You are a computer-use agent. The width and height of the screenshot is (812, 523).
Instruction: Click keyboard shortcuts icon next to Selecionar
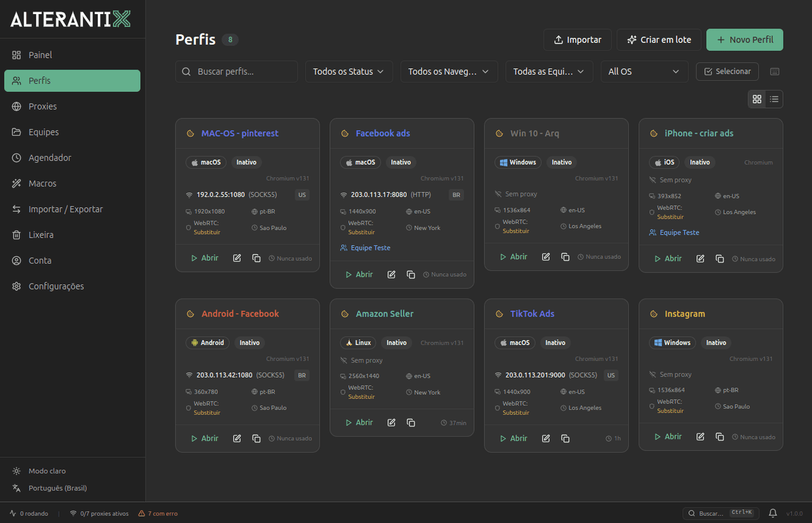click(x=775, y=71)
